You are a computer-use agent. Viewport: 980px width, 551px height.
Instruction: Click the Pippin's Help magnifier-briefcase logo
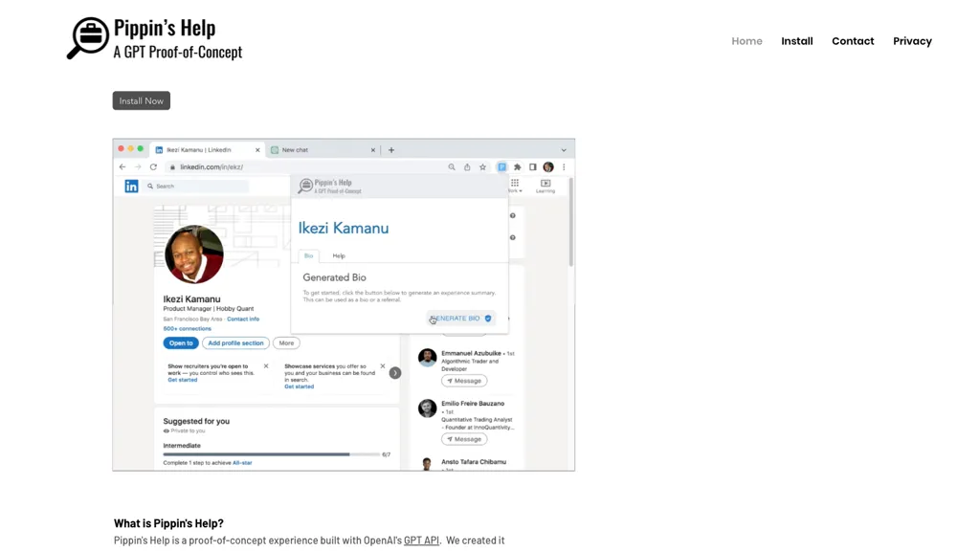[x=87, y=38]
